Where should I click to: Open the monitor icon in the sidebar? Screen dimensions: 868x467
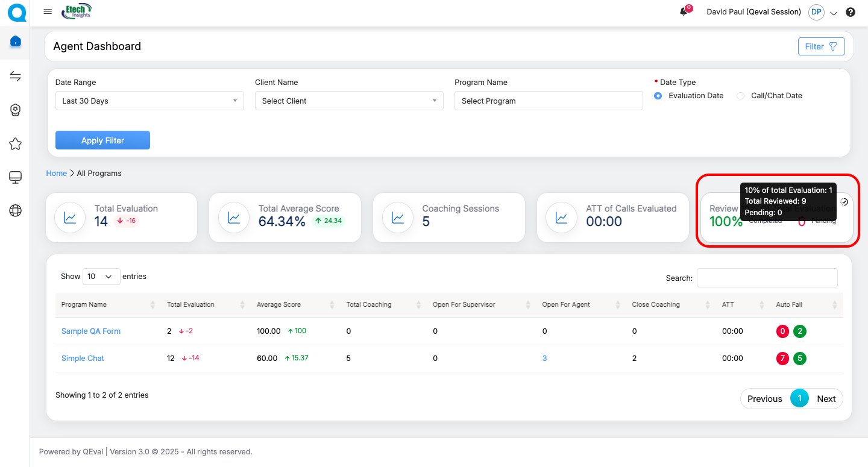pyautogui.click(x=16, y=177)
